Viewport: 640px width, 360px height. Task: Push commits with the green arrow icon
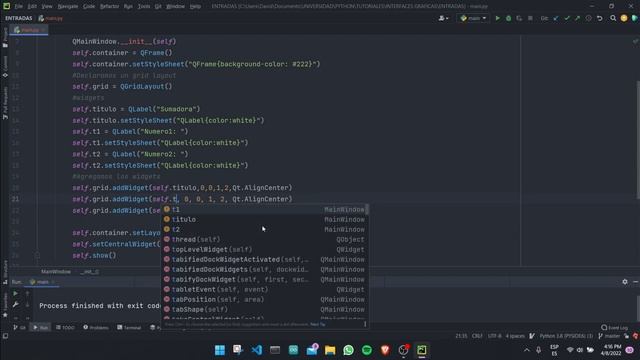(577, 18)
